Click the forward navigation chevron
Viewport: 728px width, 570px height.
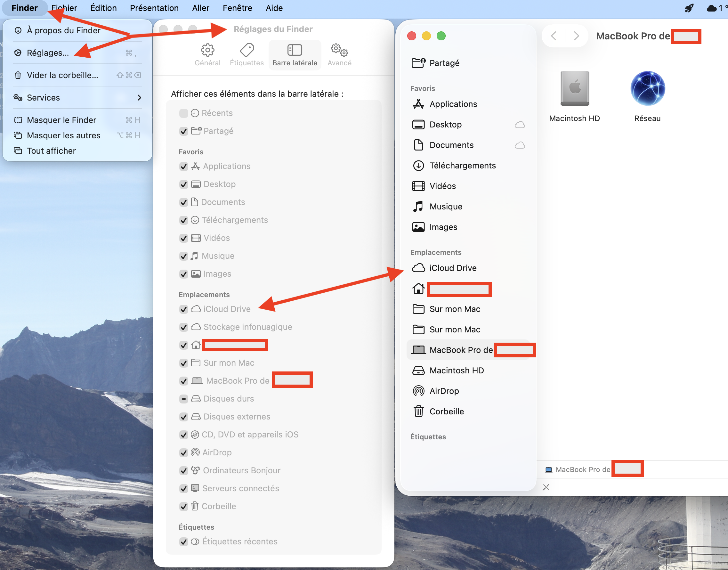coord(576,36)
